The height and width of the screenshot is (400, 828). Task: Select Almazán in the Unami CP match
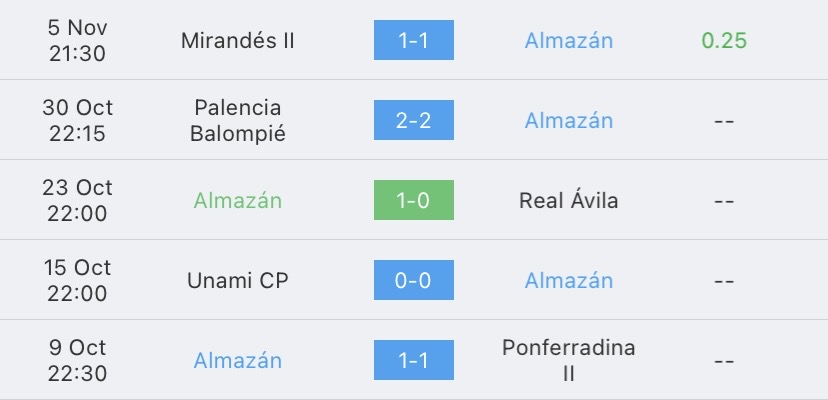point(569,280)
